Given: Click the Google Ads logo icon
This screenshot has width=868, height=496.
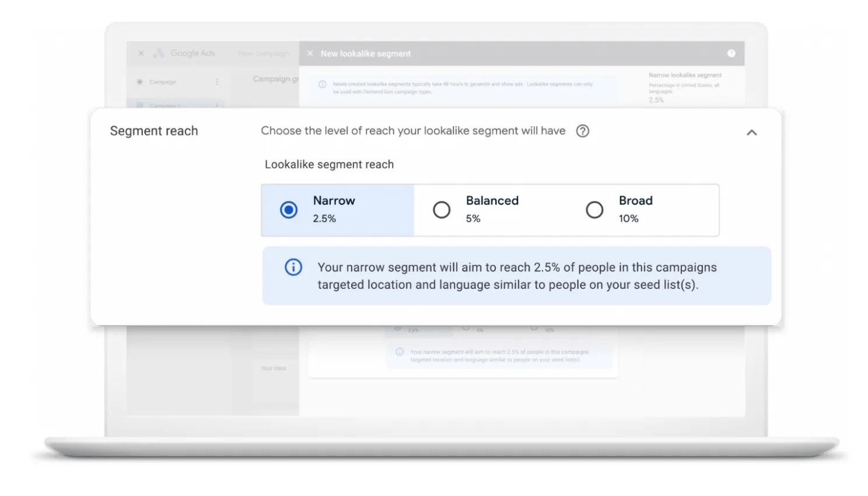Looking at the screenshot, I should point(159,53).
